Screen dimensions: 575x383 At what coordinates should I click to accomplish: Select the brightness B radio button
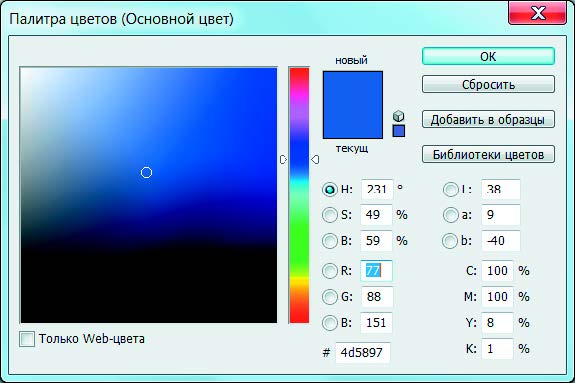tap(330, 241)
